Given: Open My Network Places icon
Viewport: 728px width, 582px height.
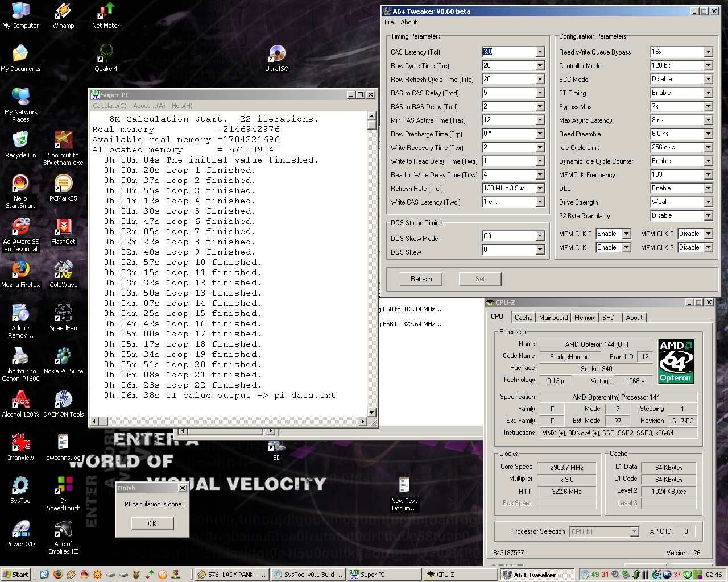Looking at the screenshot, I should point(20,105).
